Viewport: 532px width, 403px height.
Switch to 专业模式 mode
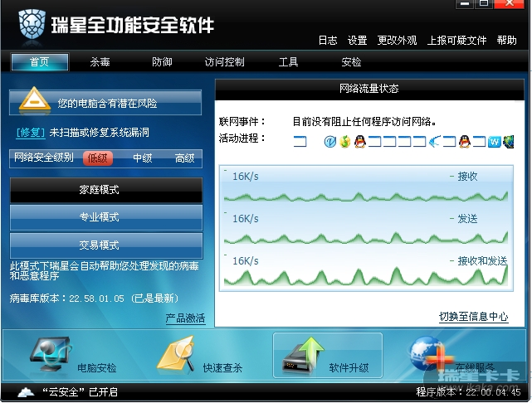(106, 217)
